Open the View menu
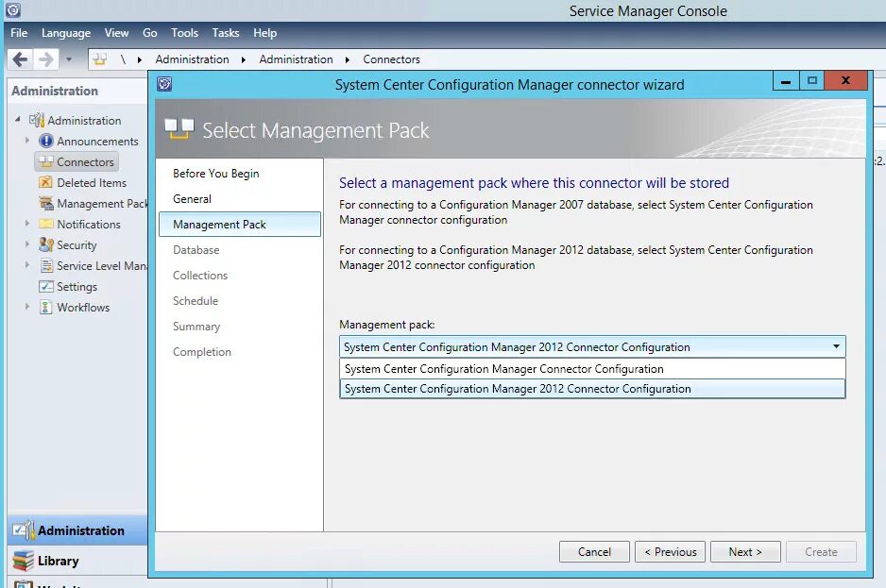 [116, 33]
